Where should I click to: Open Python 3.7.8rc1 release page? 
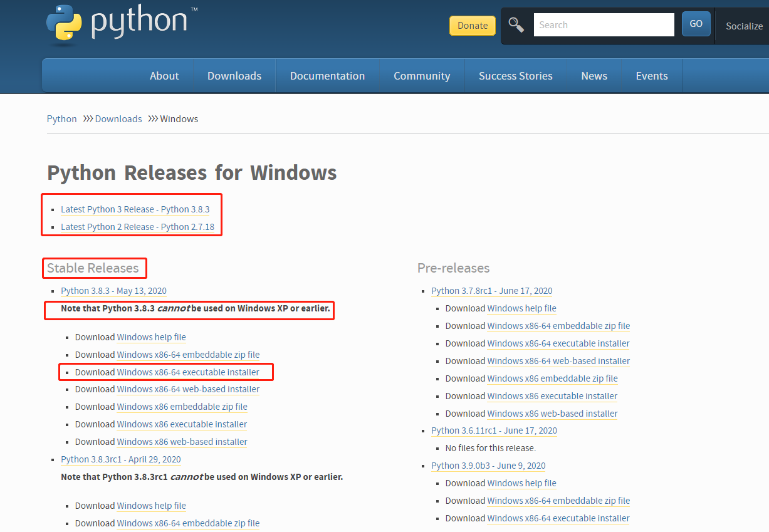pyautogui.click(x=491, y=290)
